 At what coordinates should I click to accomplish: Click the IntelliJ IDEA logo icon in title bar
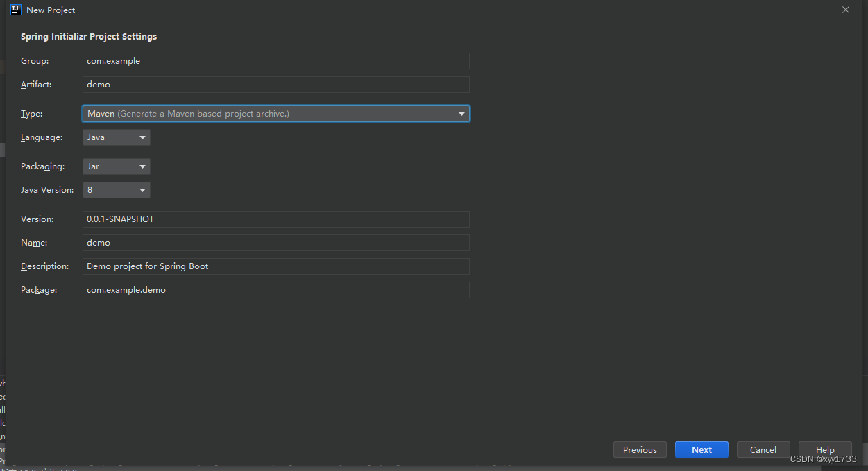tap(16, 10)
